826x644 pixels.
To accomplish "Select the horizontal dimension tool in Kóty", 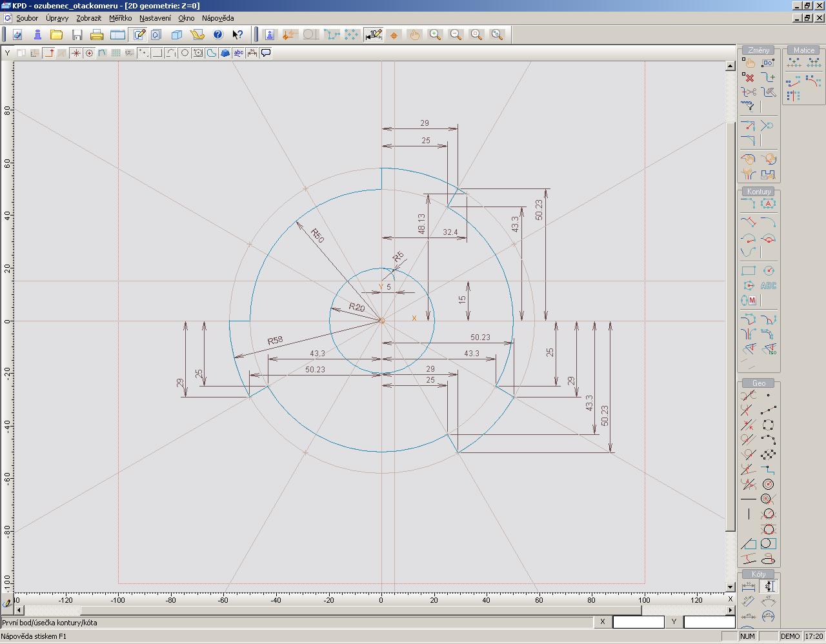I will pos(748,587).
